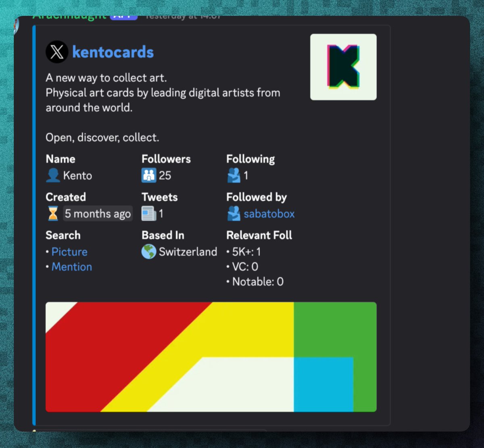Image resolution: width=484 pixels, height=448 pixels.
Task: Click the globe icon beside Switzerland
Action: (x=148, y=252)
